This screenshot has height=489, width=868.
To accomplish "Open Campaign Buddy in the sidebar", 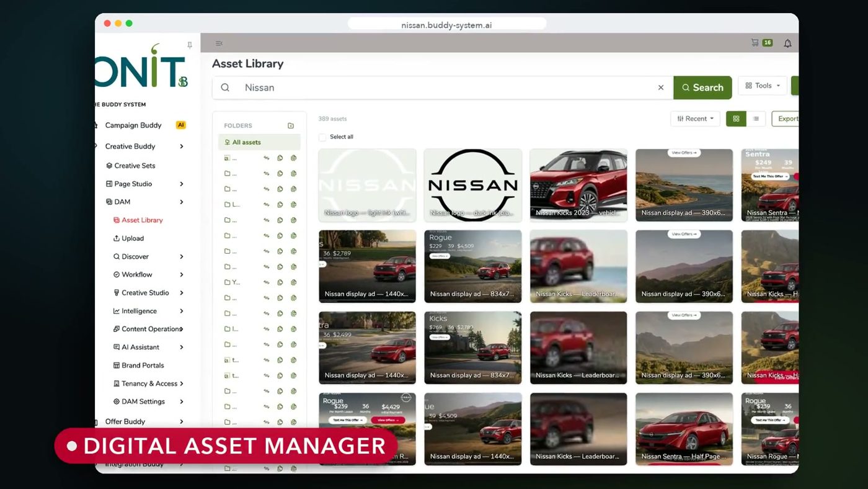I will (133, 125).
